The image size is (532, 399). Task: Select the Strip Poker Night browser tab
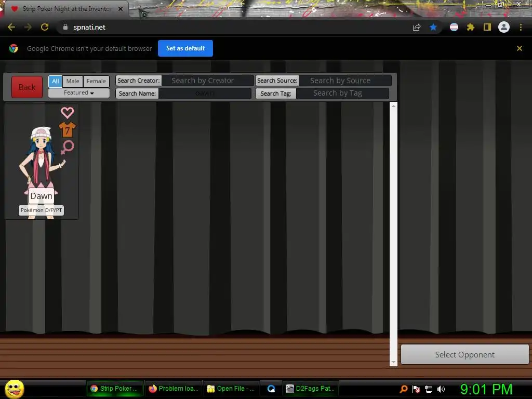coord(66,9)
